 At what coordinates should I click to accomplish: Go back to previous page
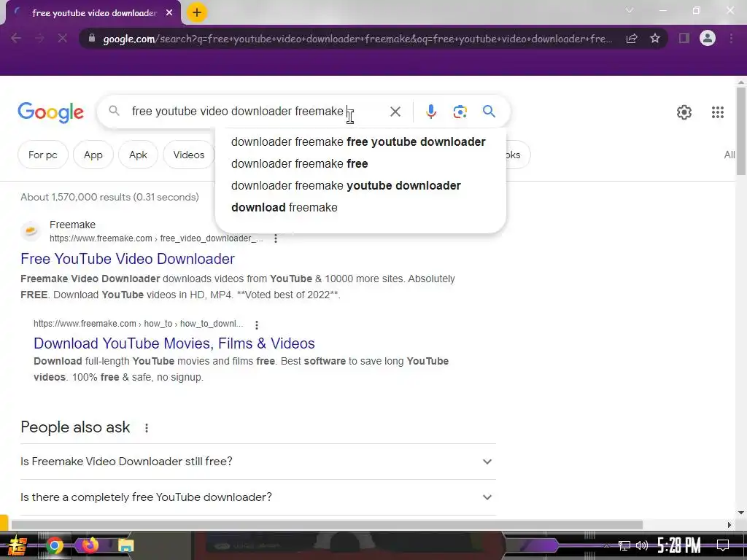coord(16,38)
